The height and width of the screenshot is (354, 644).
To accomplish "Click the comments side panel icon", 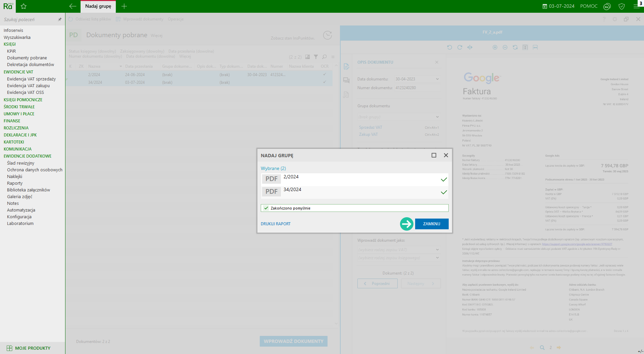I will tap(346, 80).
